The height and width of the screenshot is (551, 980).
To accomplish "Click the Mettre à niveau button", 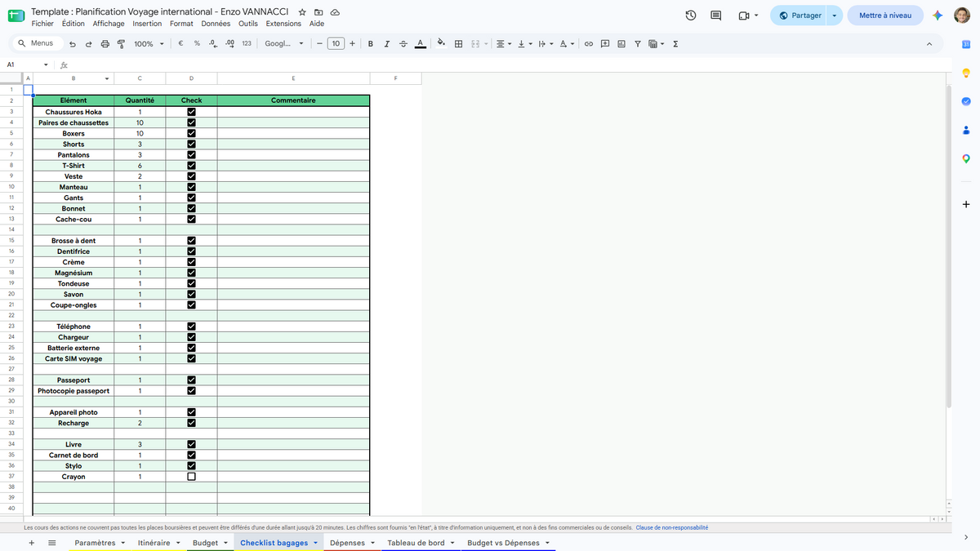I will pyautogui.click(x=885, y=16).
